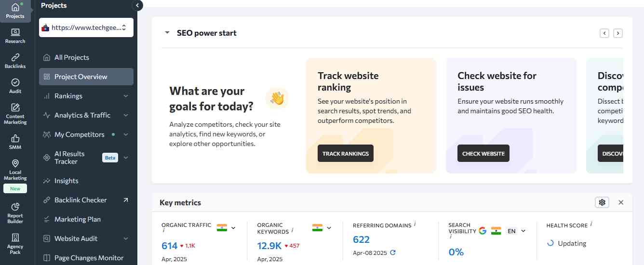Expand the Website Audit chevron
644x265 pixels.
126,238
